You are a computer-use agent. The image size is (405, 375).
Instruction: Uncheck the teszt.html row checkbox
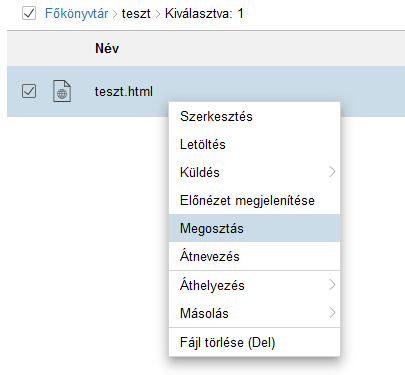click(29, 91)
